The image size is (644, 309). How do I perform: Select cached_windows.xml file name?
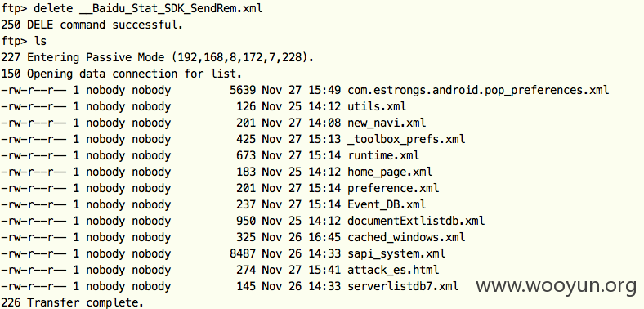(406, 238)
